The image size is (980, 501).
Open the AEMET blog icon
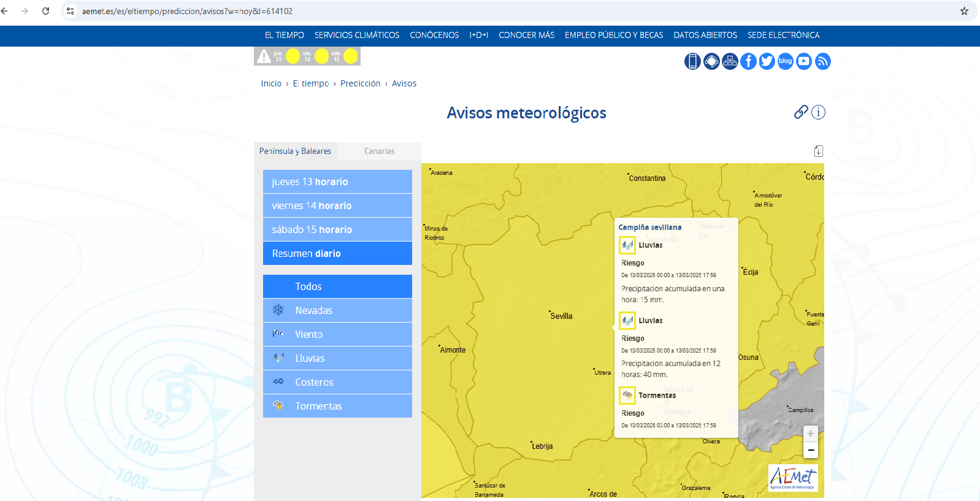coord(786,61)
